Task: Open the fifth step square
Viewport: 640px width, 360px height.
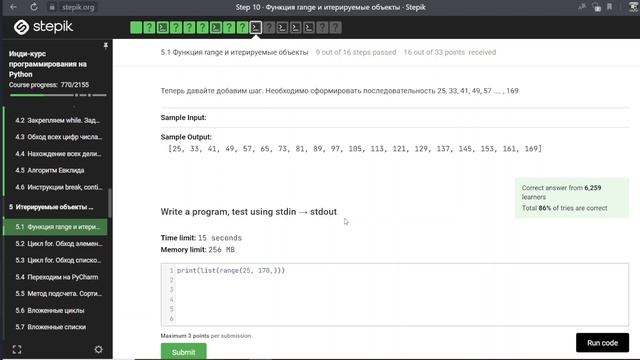Action: pos(189,27)
